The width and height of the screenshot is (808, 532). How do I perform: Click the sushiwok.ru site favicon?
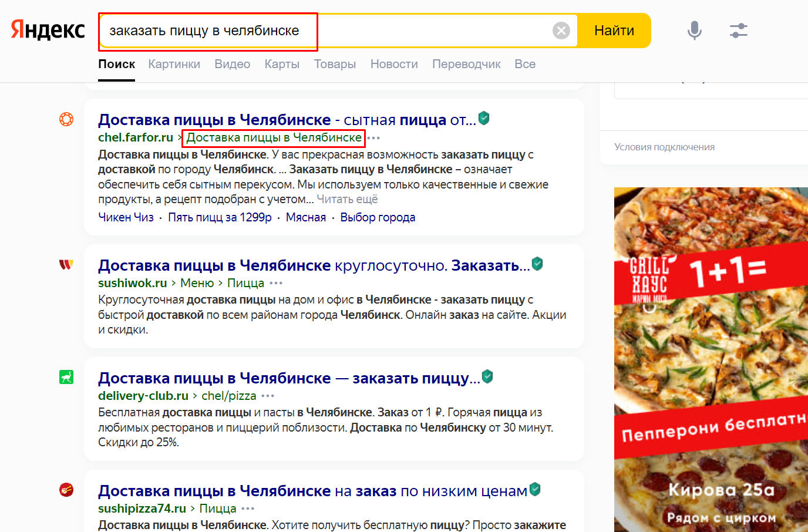(66, 265)
